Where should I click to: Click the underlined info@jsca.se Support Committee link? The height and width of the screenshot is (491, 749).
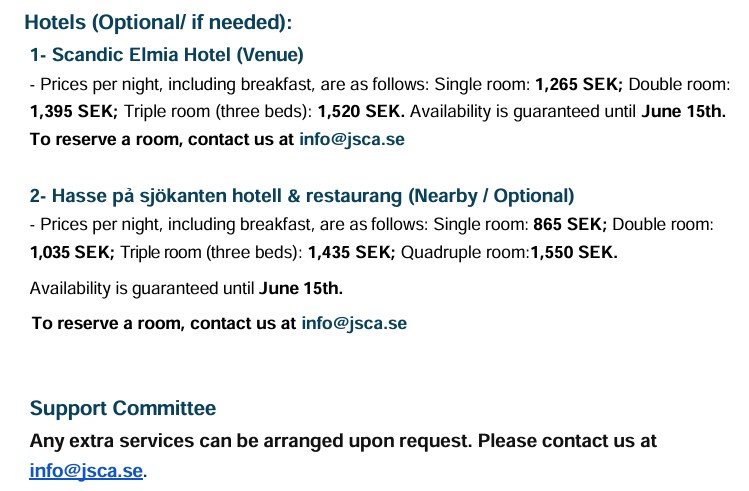click(x=86, y=471)
